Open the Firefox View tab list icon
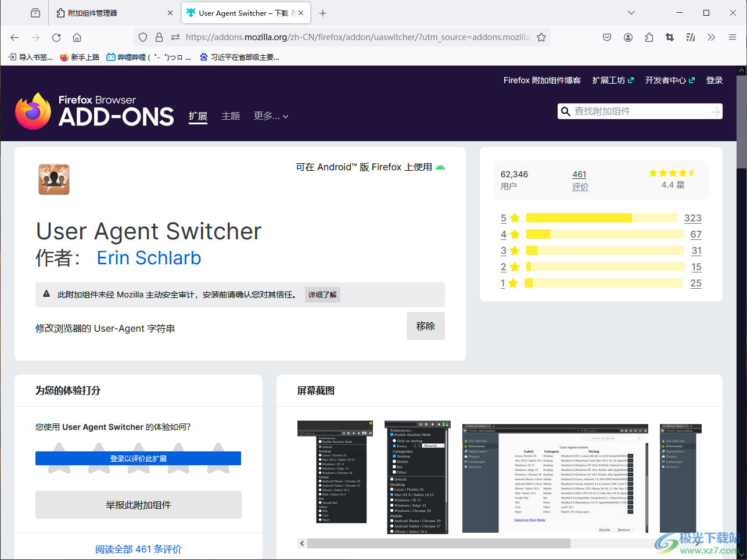The height and width of the screenshot is (560, 747). [35, 13]
